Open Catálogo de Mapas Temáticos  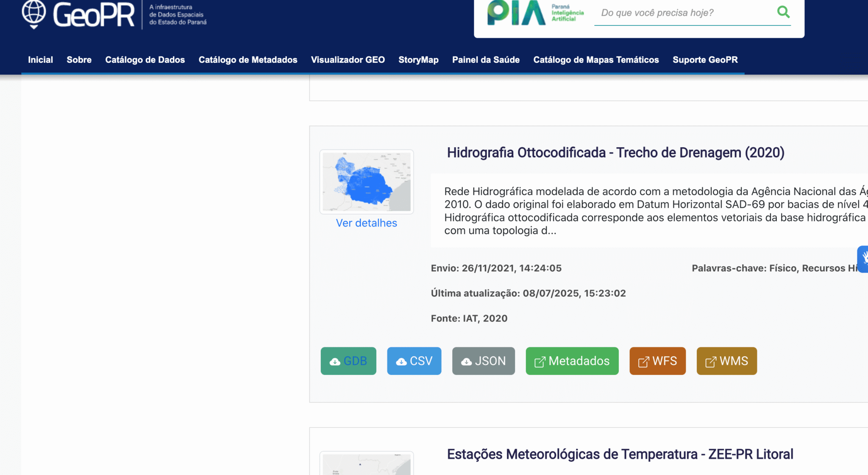point(596,60)
